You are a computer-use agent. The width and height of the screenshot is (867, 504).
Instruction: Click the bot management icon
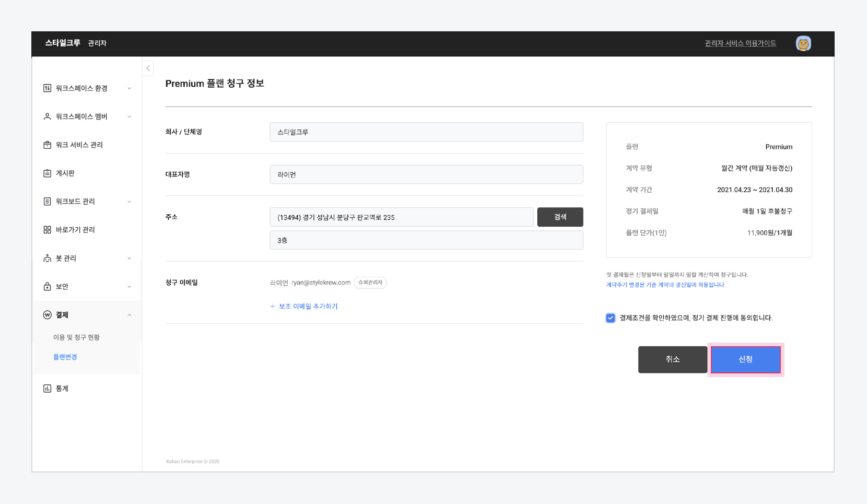click(x=47, y=258)
